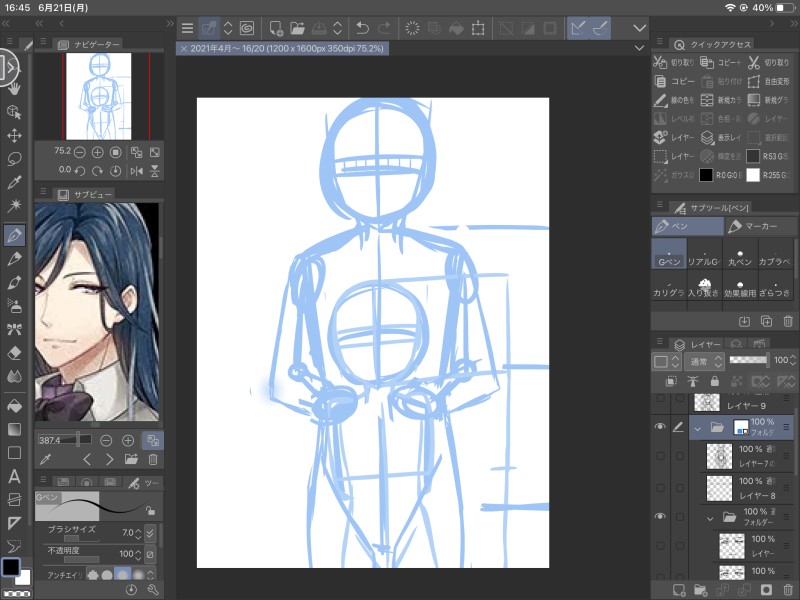Collapse the selected layer folder
Screen dimensions: 800x600
tap(697, 427)
